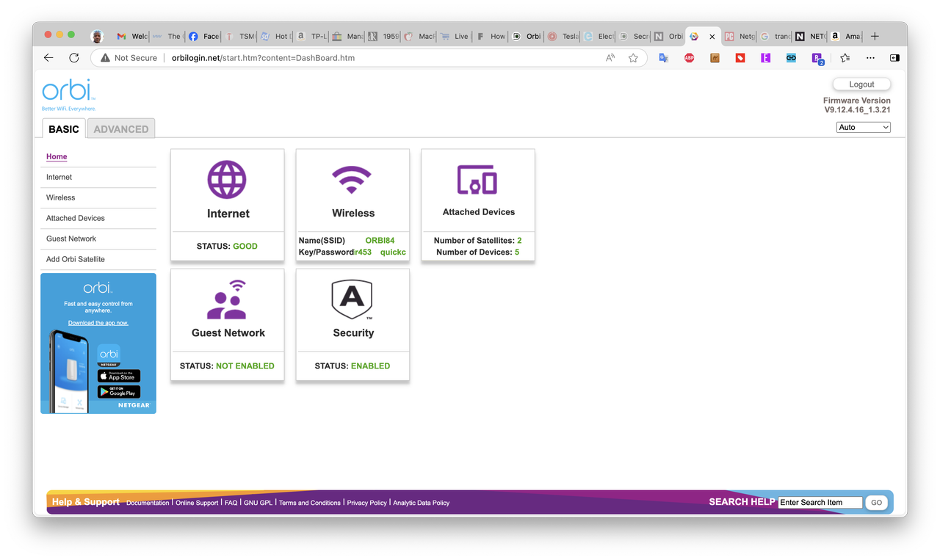This screenshot has height=560, width=940.
Task: Bookmark this page with the star icon
Action: [x=633, y=58]
